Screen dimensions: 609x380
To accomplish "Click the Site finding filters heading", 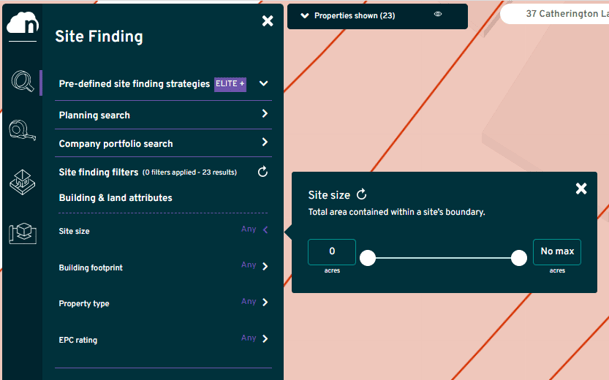I will (98, 172).
